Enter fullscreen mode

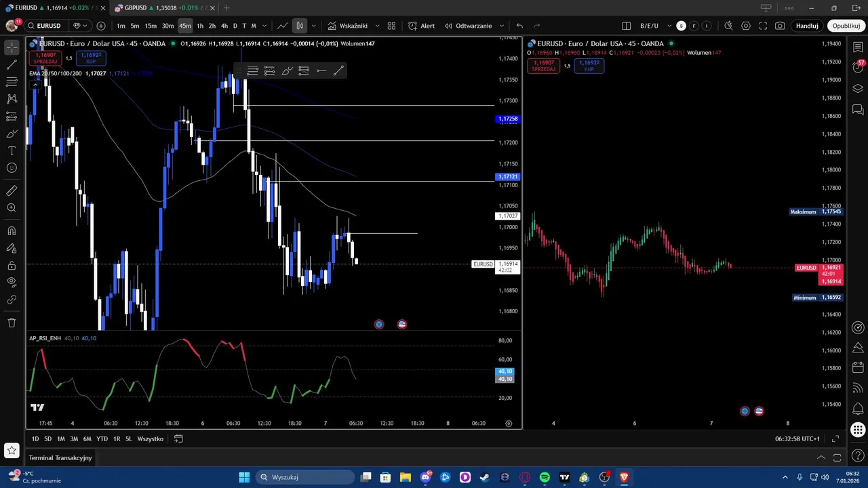pos(763,26)
